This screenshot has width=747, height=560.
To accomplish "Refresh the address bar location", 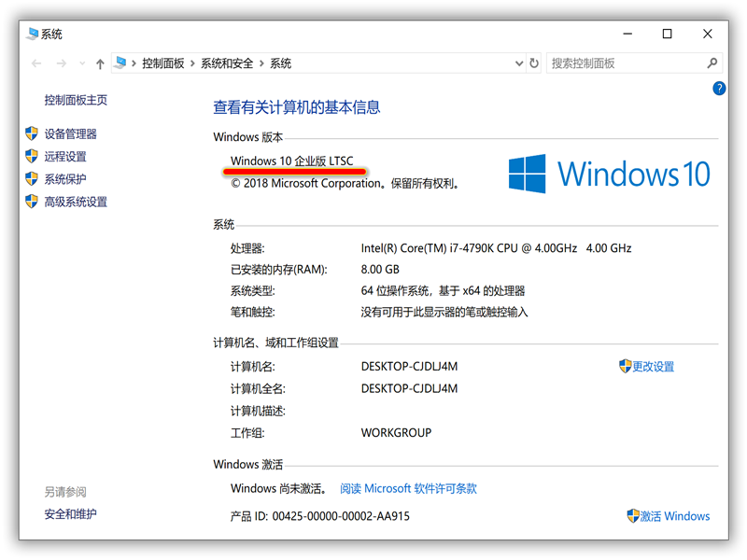I will click(534, 63).
